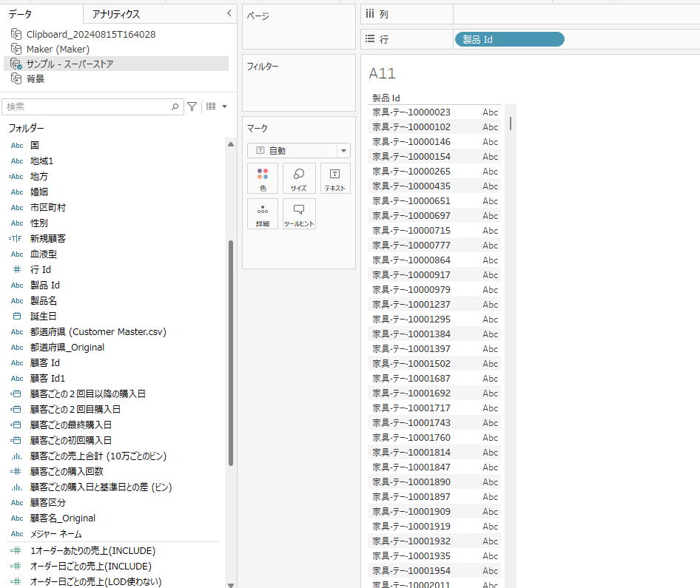The height and width of the screenshot is (588, 700).
Task: Open the field filter funnel icon
Action: (192, 107)
